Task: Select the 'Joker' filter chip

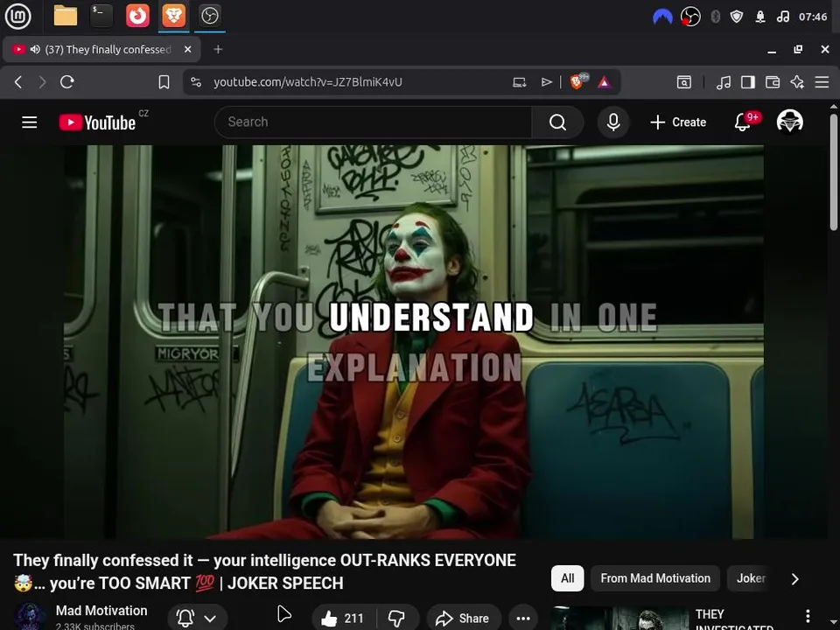Action: (751, 578)
